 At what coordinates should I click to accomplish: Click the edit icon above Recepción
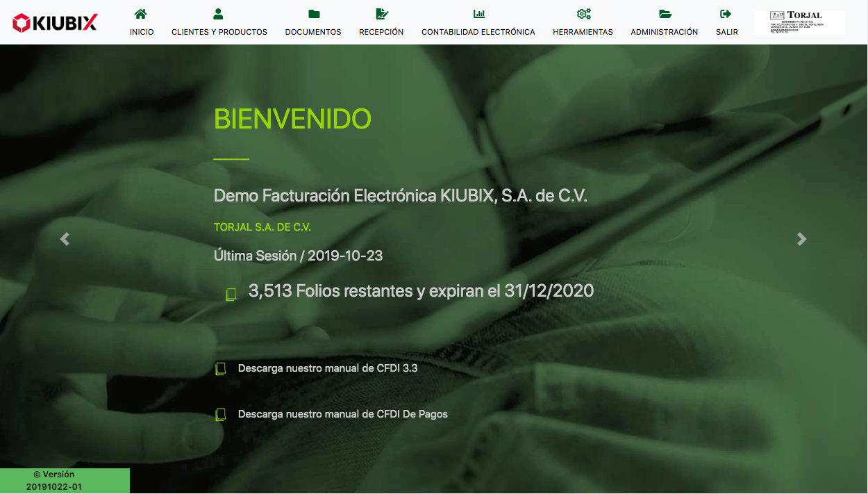tap(381, 14)
